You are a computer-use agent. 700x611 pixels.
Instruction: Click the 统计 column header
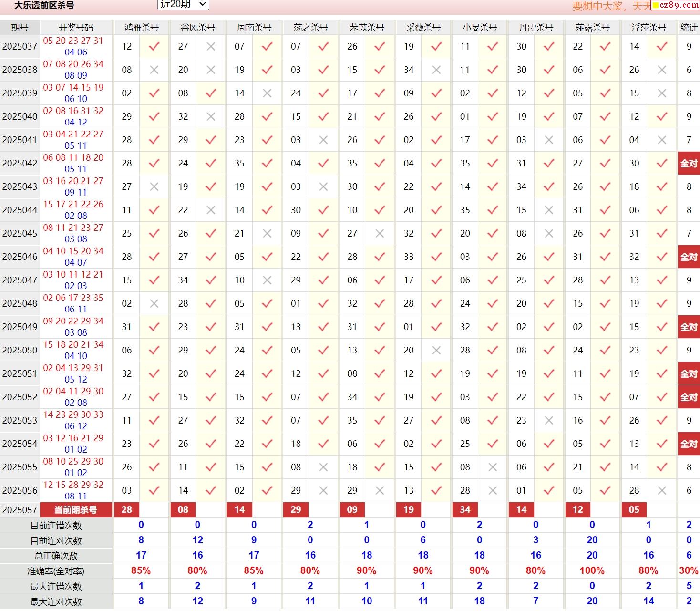(689, 27)
